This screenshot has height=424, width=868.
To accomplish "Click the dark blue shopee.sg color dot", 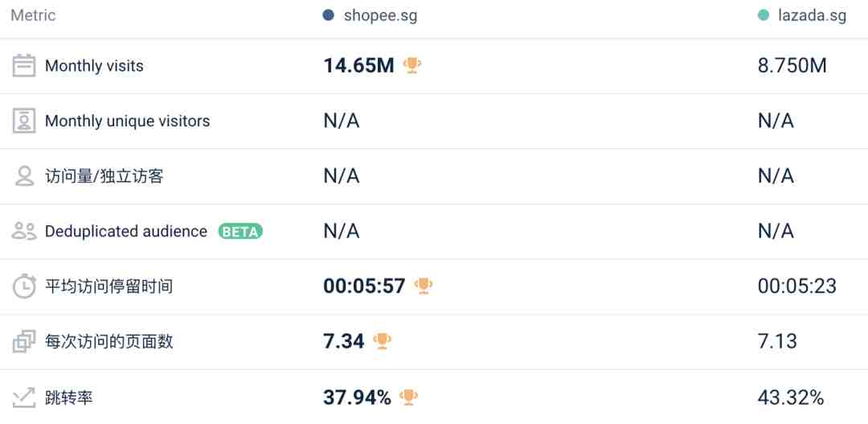I will (328, 15).
